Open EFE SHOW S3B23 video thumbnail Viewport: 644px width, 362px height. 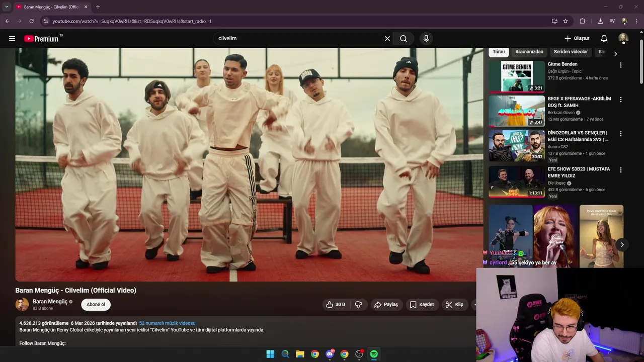tap(517, 182)
